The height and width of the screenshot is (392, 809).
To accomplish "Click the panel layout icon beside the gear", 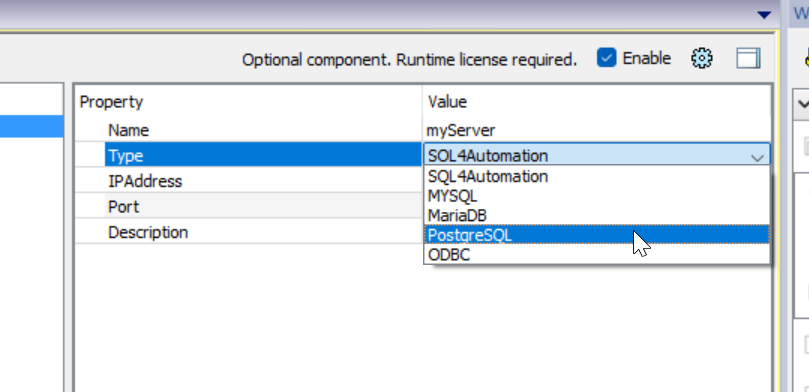I will coord(748,58).
